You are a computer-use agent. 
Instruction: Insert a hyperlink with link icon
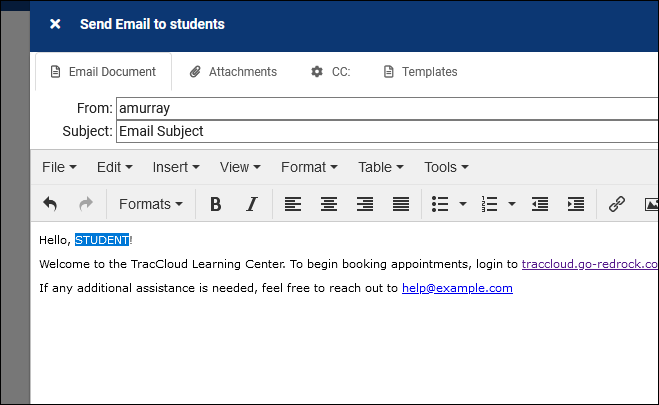pos(617,204)
